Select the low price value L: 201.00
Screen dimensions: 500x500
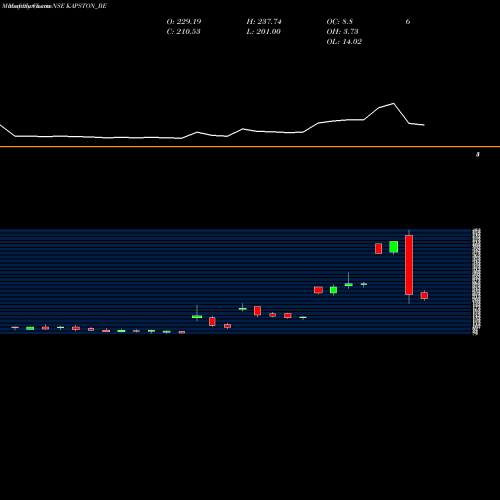(263, 31)
